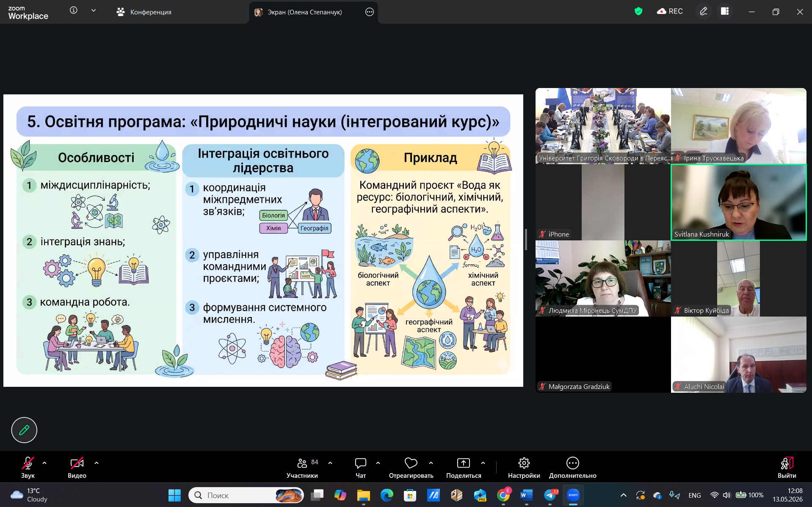Image resolution: width=812 pixels, height=507 pixels.
Task: Open volume speaker tray icon
Action: (x=727, y=495)
